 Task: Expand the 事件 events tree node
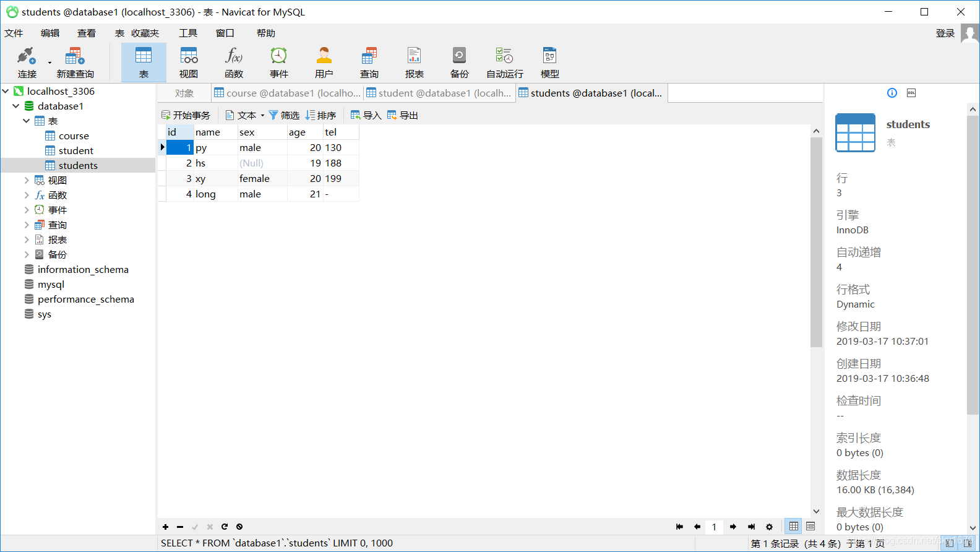(x=27, y=210)
